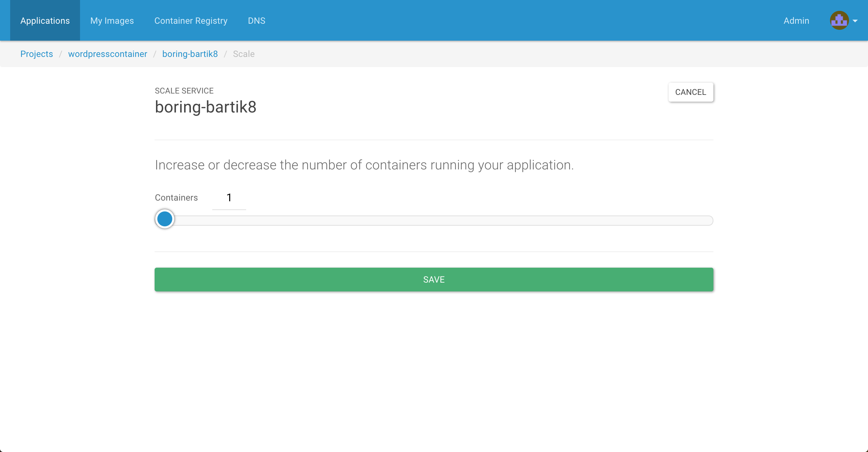
Task: Click the Containers number input field
Action: pos(229,198)
